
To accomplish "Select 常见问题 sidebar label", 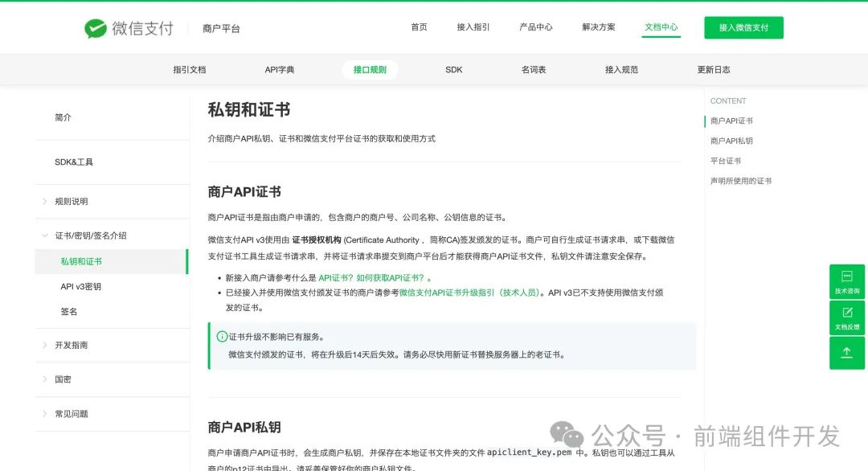I will (72, 413).
